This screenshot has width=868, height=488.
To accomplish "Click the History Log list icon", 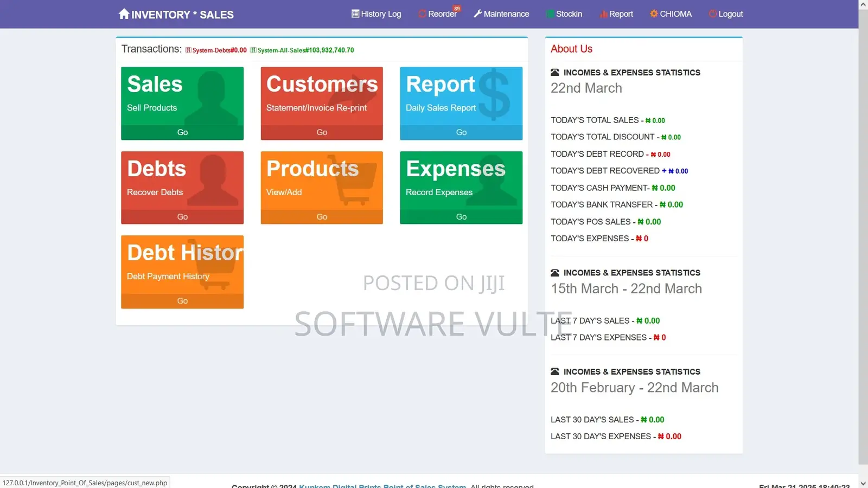I will point(355,14).
